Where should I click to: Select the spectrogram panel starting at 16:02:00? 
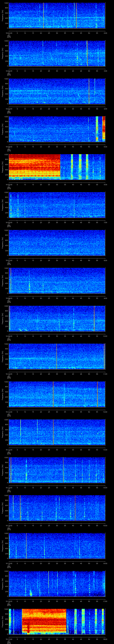(x=57, y=53)
